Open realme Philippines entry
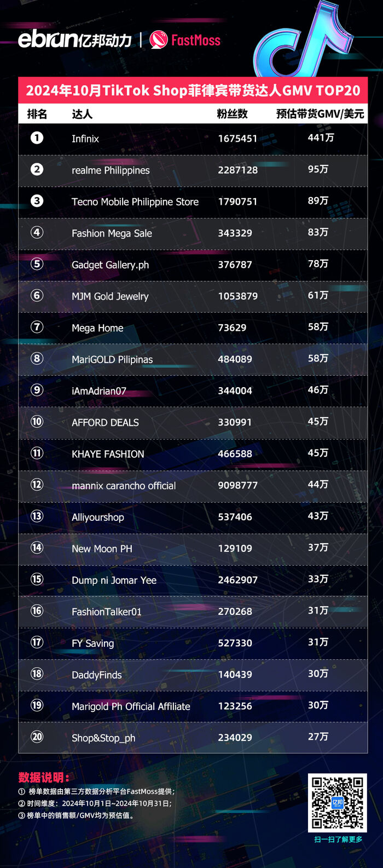The width and height of the screenshot is (383, 868). (x=111, y=170)
